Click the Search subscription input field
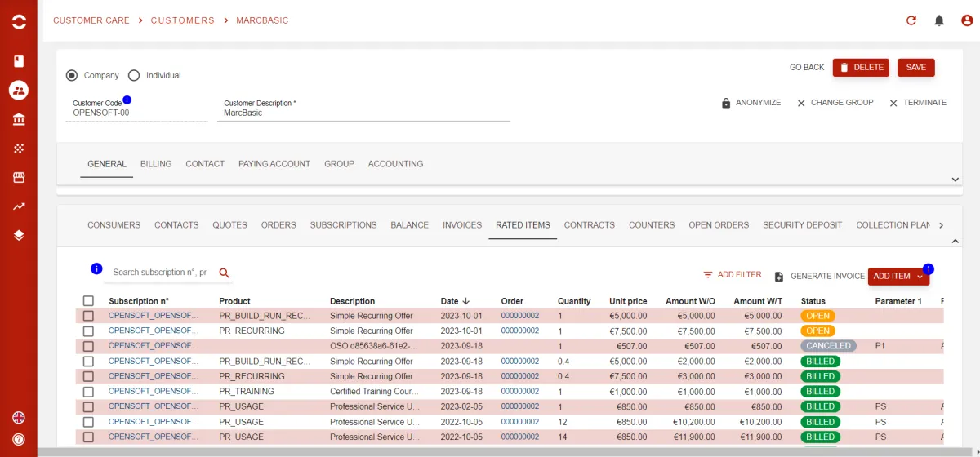Image resolution: width=980 pixels, height=457 pixels. [159, 273]
